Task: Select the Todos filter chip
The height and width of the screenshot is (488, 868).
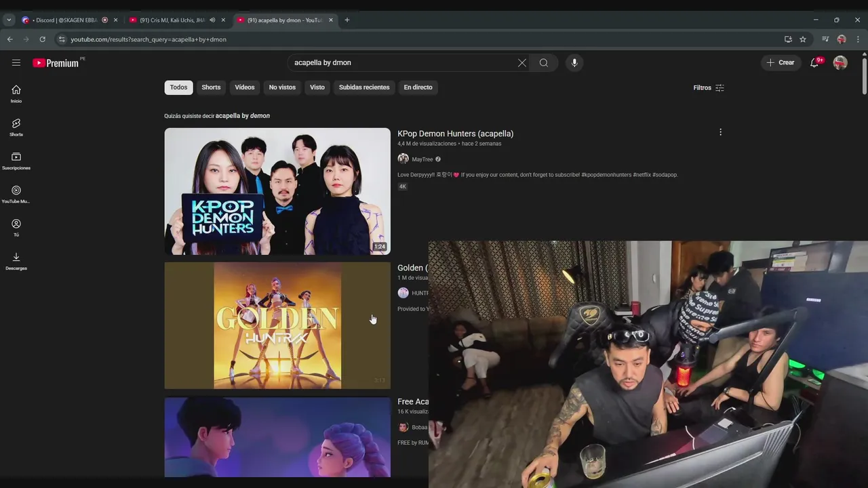Action: [x=178, y=87]
